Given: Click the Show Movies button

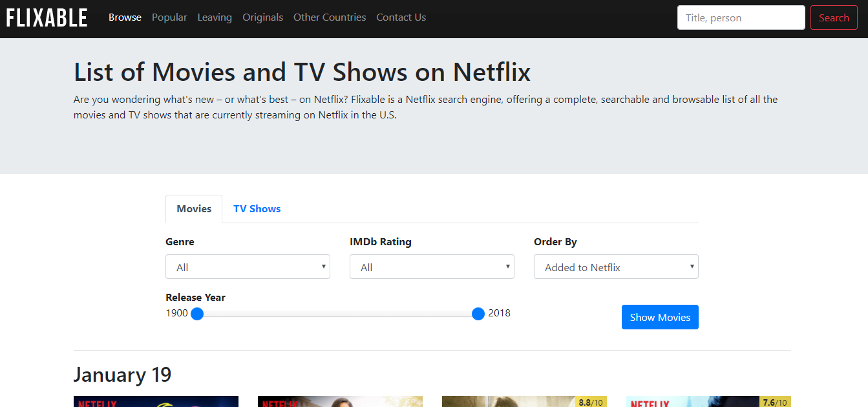Looking at the screenshot, I should pos(660,317).
